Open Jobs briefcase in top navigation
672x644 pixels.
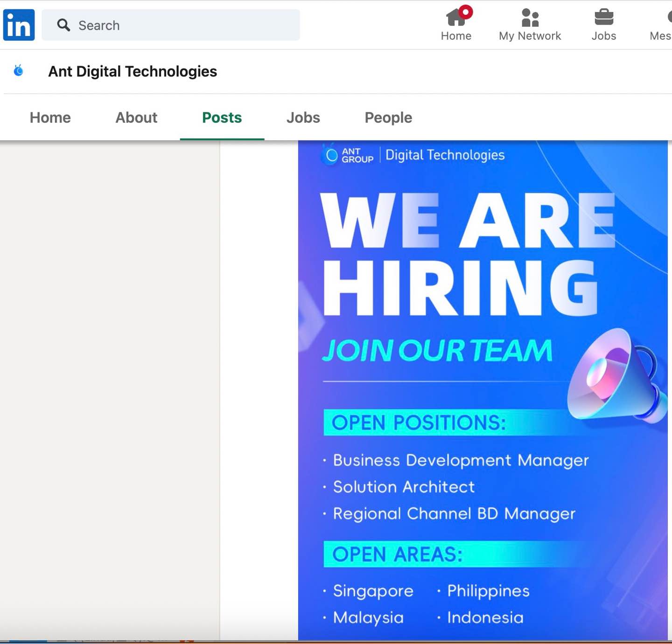coord(604,25)
